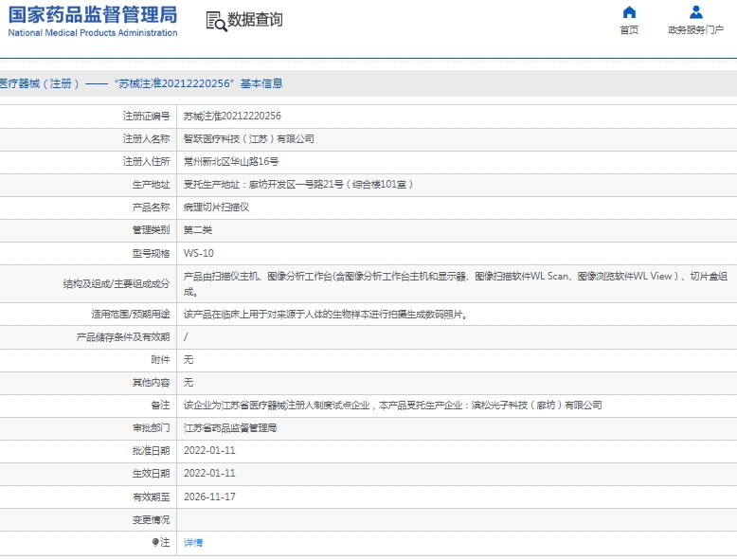Click approval department 江苏省药品监督管理局
Screen dimensions: 737x560
tap(230, 428)
